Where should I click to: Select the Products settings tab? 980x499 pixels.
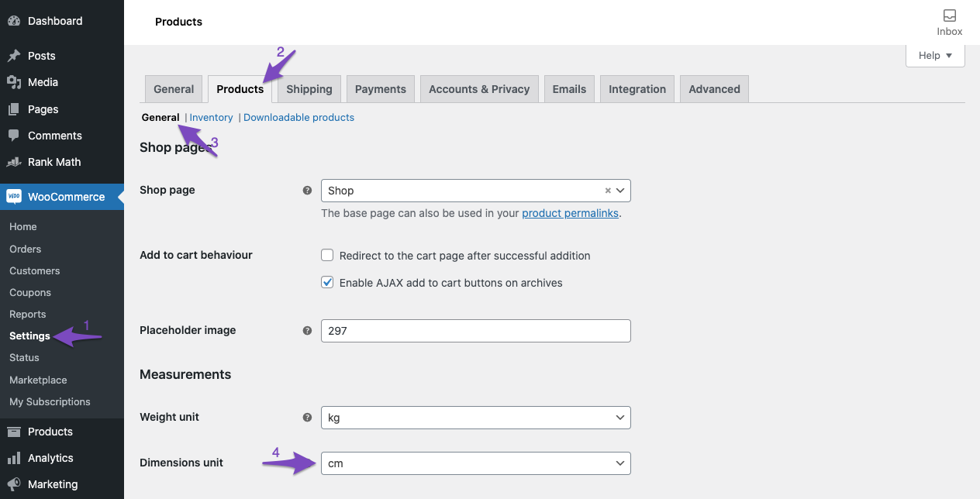[240, 89]
